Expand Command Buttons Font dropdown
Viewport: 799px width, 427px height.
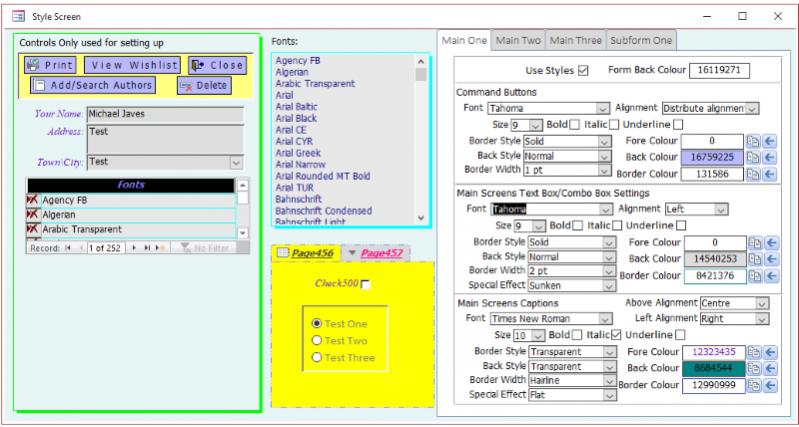(x=602, y=108)
